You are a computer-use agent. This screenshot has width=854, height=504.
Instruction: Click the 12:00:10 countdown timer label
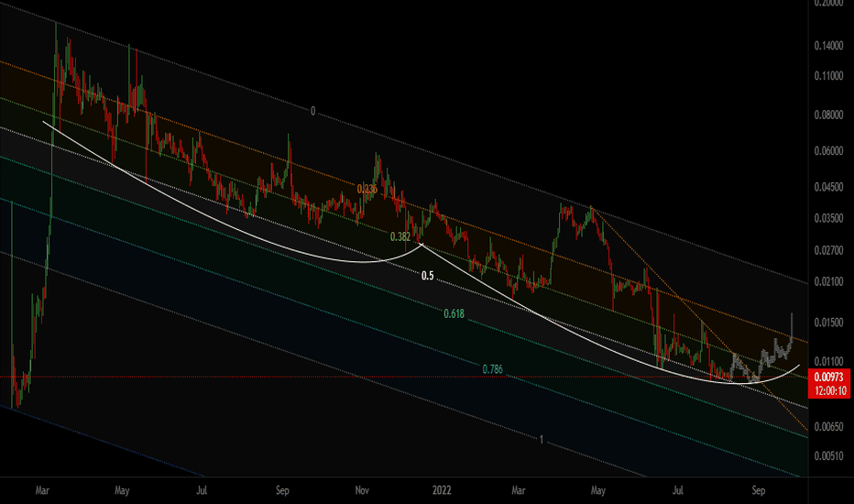click(x=830, y=390)
